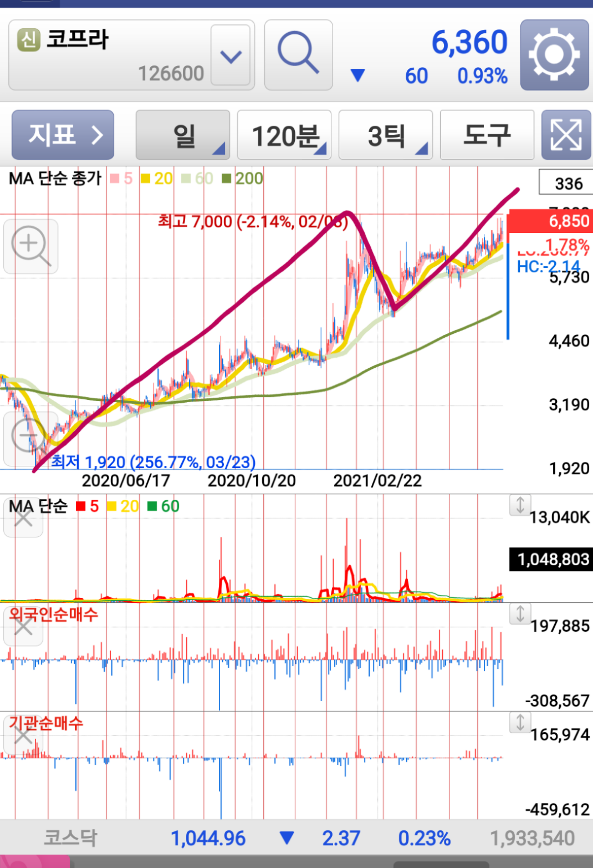Open chart settings gear
The width and height of the screenshot is (593, 868).
coord(554,54)
